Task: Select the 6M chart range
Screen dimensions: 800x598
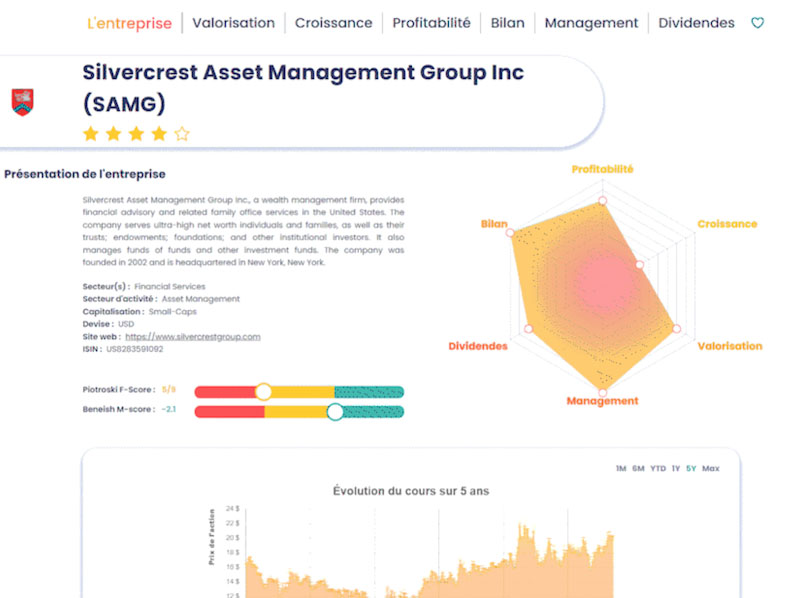Action: click(638, 468)
